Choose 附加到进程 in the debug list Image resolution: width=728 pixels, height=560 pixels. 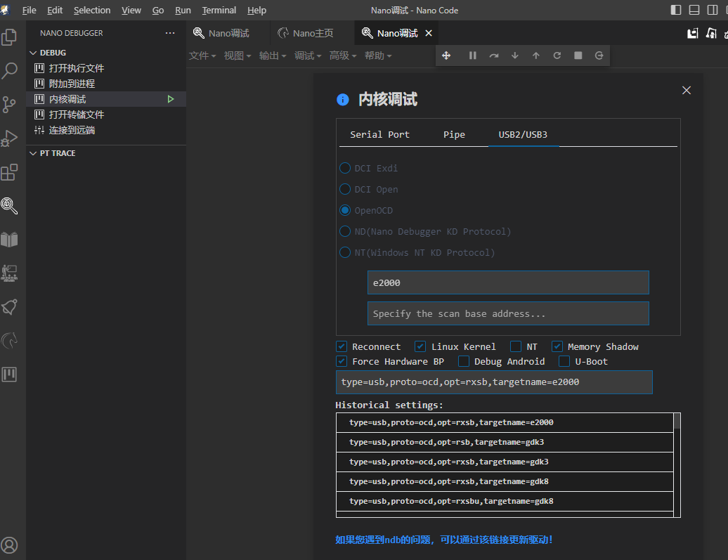pyautogui.click(x=106, y=84)
